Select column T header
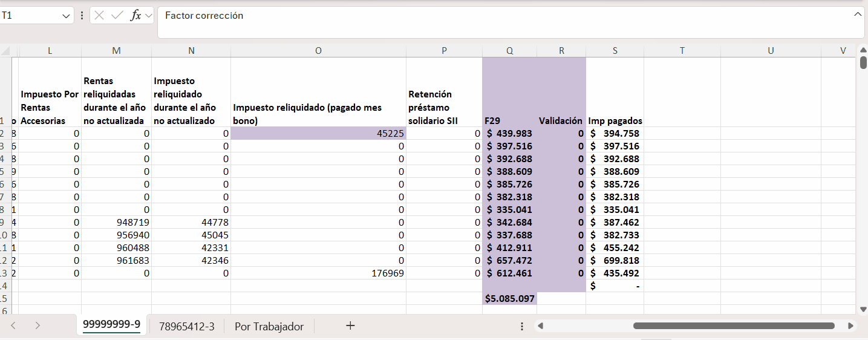The width and height of the screenshot is (868, 340). 682,51
